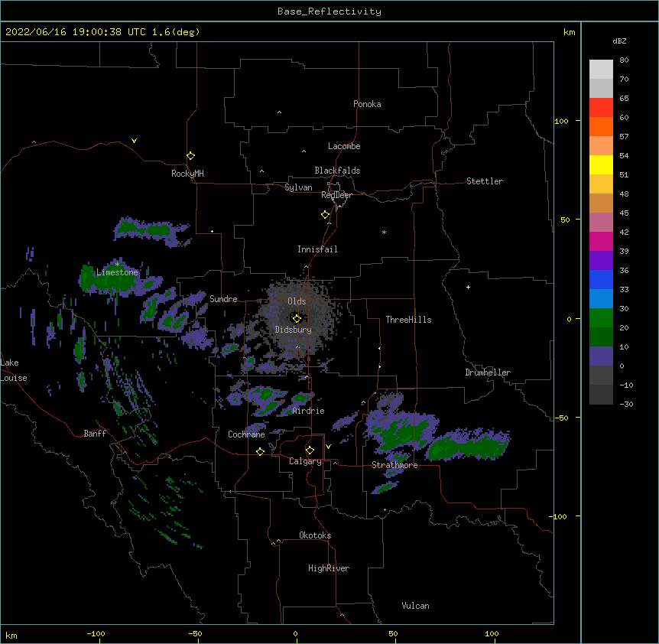Image resolution: width=659 pixels, height=644 pixels.
Task: Click the yellow V marker east of Calgary
Action: coord(328,447)
